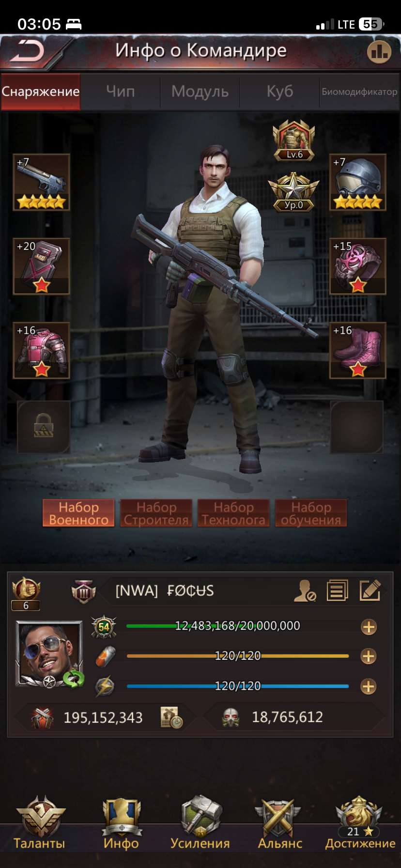
Task: Tap the back arrow icon
Action: pos(27,51)
